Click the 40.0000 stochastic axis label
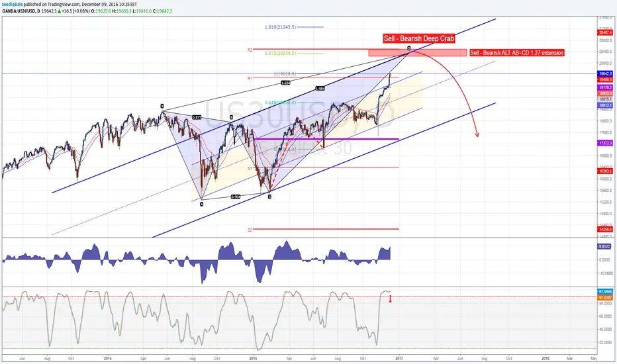Viewport: 617px width, 364px height. [x=605, y=329]
